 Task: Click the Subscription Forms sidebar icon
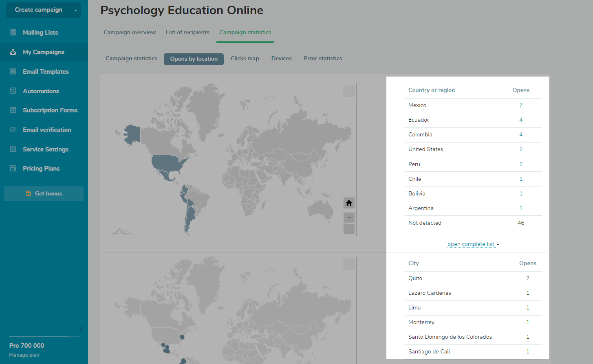(13, 110)
